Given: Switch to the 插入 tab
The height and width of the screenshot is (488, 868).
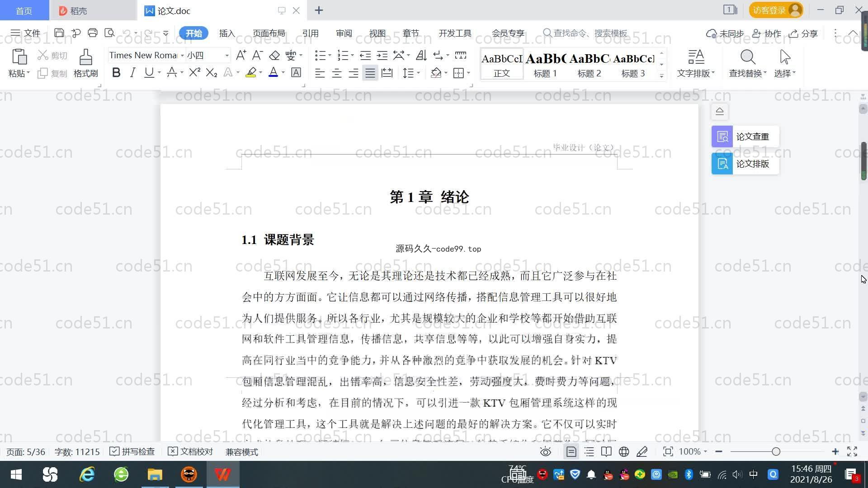Looking at the screenshot, I should click(x=227, y=33).
